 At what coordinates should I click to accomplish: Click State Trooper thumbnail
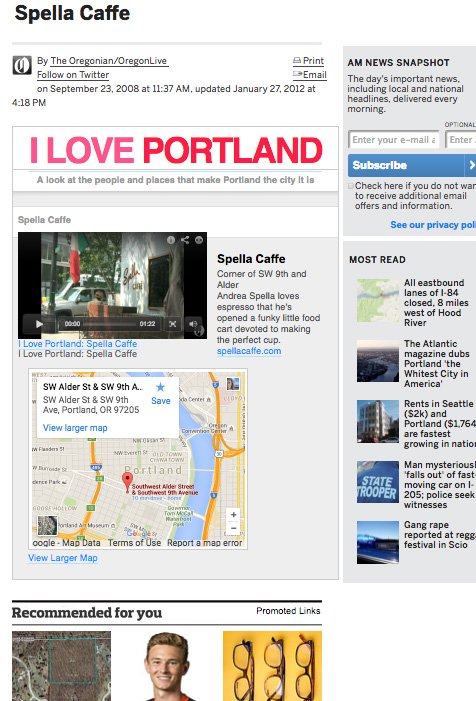coord(378,482)
